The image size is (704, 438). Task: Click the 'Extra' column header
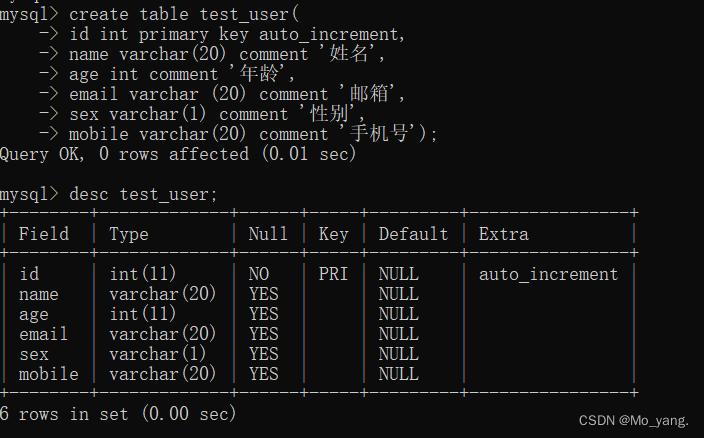coord(504,234)
